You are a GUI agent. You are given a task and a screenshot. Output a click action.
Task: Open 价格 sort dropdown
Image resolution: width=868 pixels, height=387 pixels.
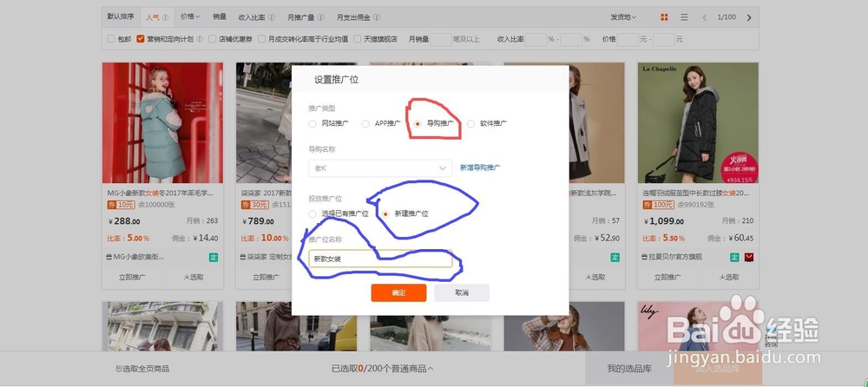coord(190,16)
